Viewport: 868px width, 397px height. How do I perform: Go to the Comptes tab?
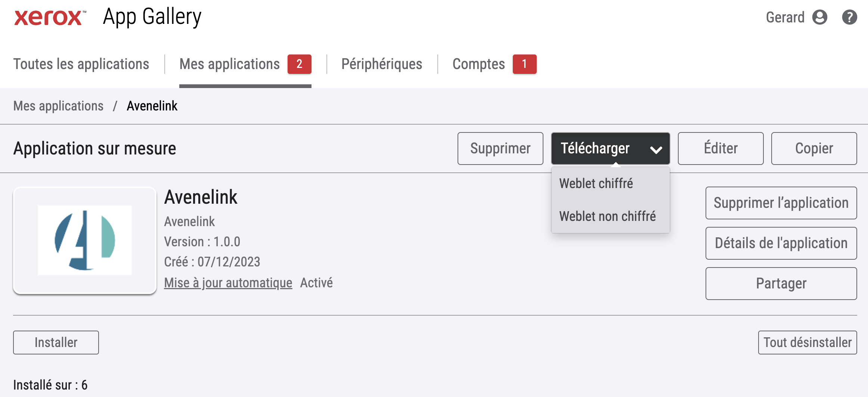coord(478,64)
